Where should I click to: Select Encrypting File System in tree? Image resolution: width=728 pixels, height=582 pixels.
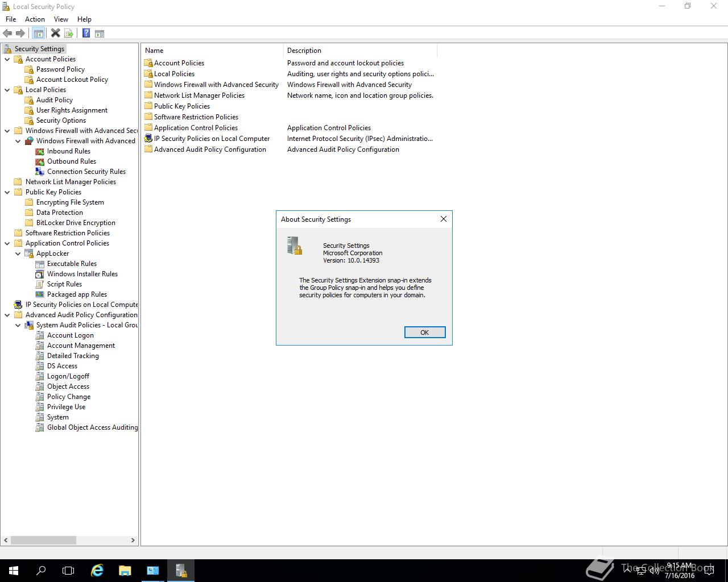point(70,202)
